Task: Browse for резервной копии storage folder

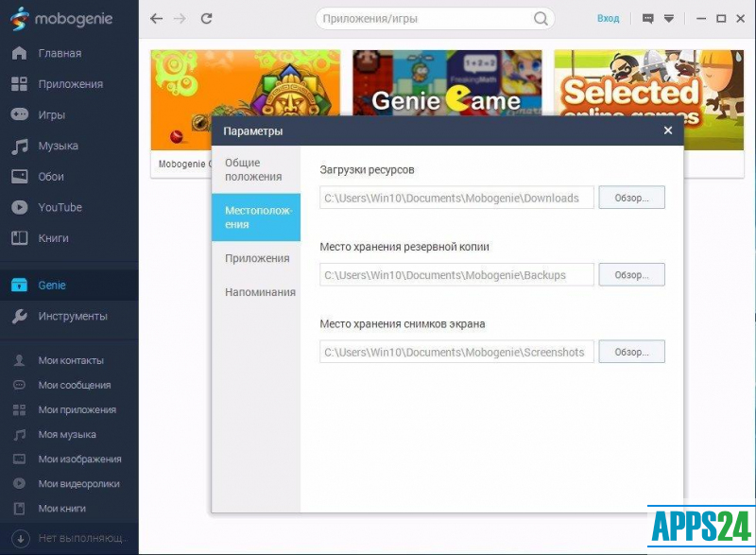Action: (x=631, y=275)
